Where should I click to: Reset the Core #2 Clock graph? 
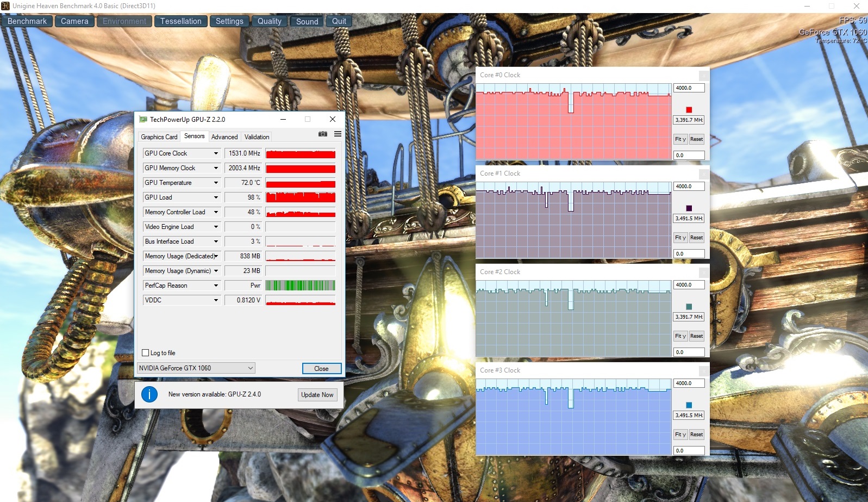pyautogui.click(x=696, y=336)
